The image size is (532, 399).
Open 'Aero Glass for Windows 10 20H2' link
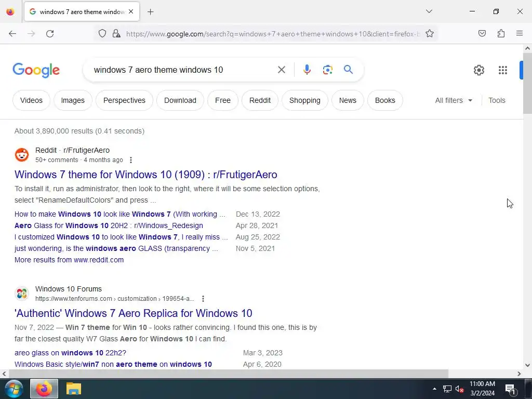109,225
